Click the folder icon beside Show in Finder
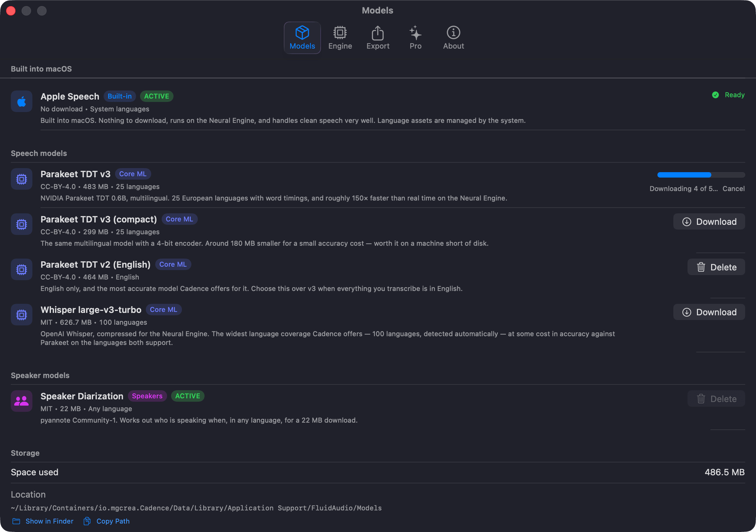Viewport: 756px width, 532px height. (x=16, y=521)
